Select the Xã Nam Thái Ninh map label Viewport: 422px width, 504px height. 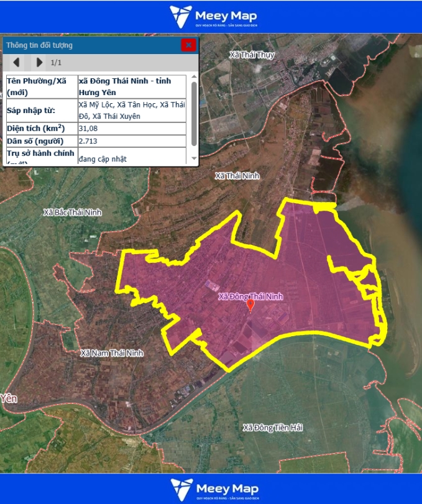(112, 353)
